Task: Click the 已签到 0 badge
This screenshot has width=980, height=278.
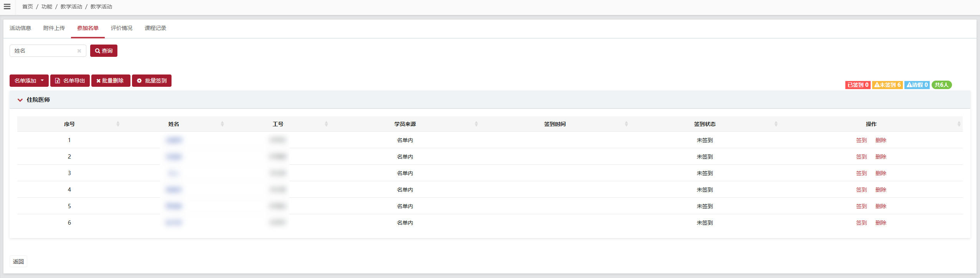Action: pyautogui.click(x=858, y=85)
